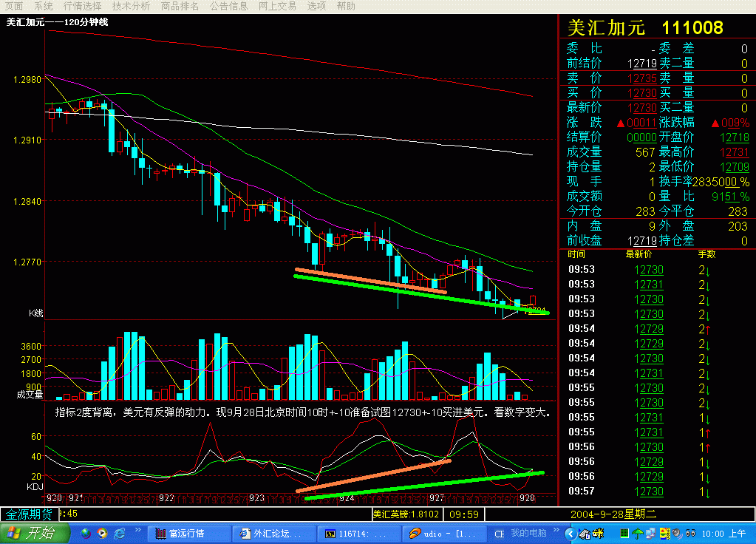Click the 买价 12730 quote value
This screenshot has height=544, width=756.
point(642,93)
